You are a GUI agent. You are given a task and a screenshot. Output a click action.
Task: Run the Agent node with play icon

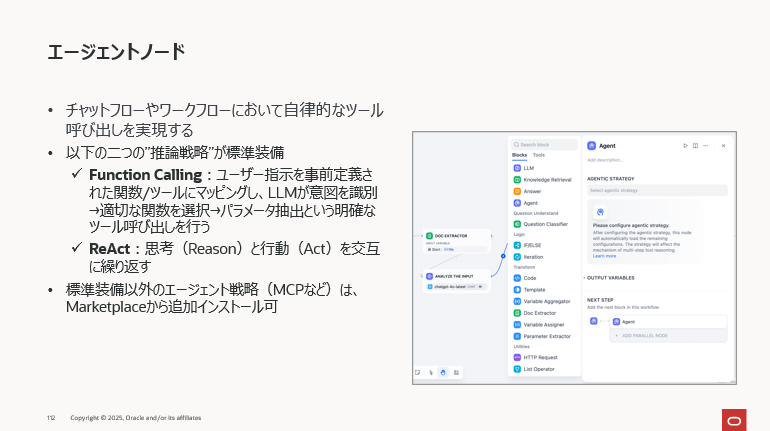(x=685, y=146)
